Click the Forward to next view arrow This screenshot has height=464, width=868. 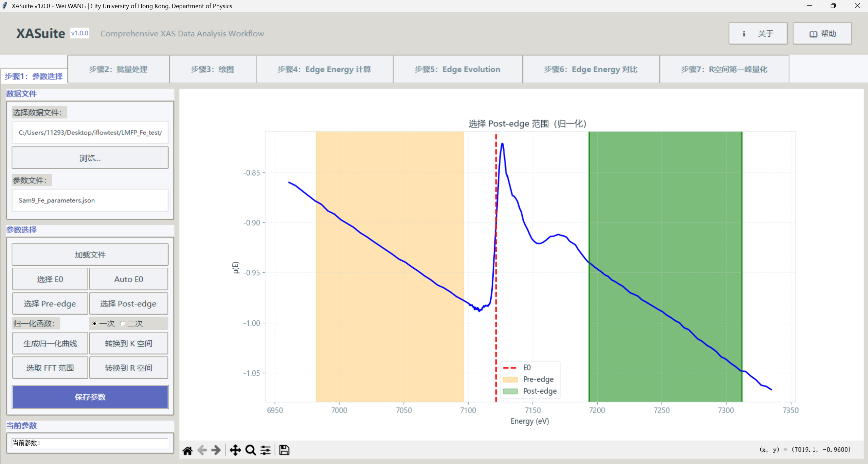[x=216, y=450]
